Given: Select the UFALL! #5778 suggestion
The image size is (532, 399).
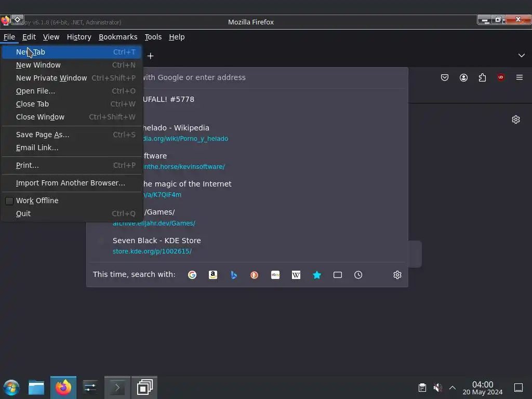Looking at the screenshot, I should click(168, 99).
